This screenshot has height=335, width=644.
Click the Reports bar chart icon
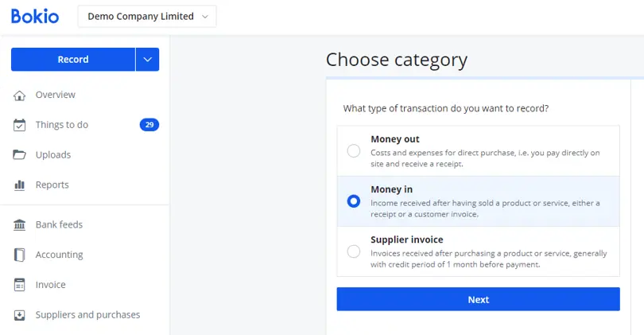[19, 185]
